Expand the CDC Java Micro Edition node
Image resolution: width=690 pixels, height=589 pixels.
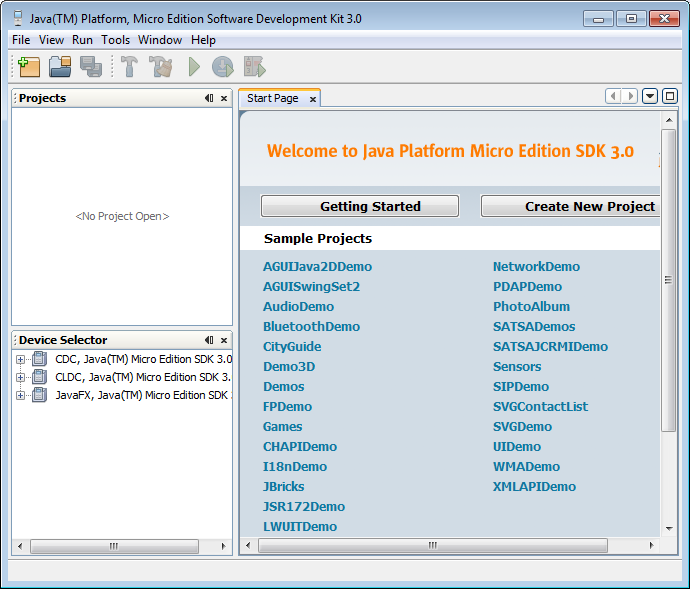pos(20,360)
